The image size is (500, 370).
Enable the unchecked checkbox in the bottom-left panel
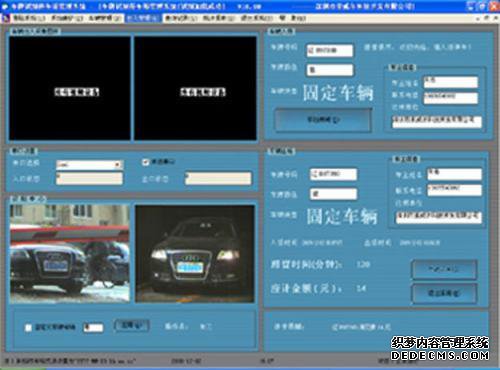point(28,328)
